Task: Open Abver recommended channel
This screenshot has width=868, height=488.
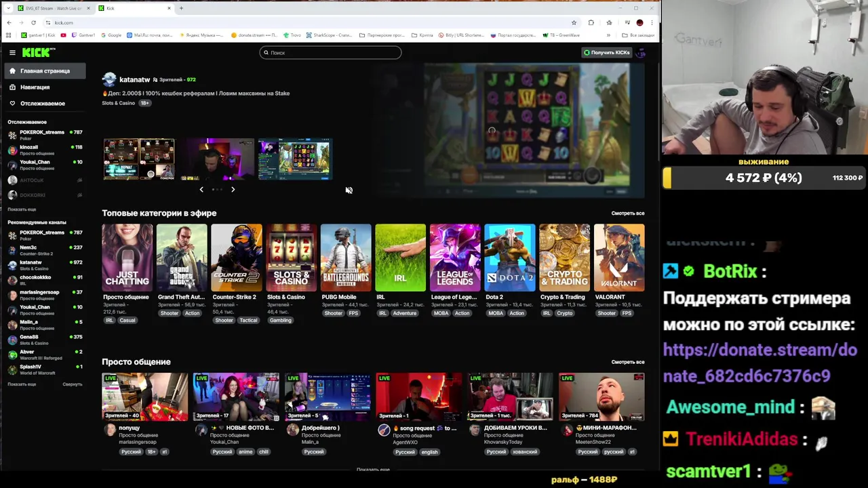Action: click(x=45, y=354)
